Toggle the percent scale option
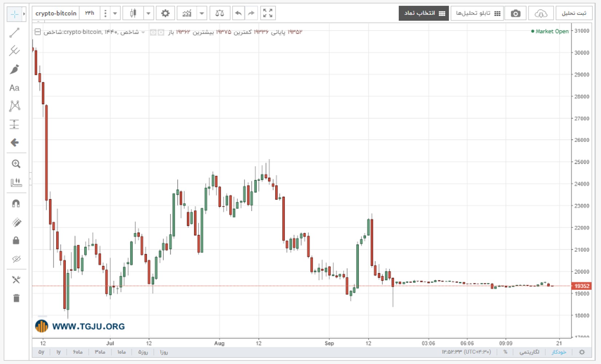 coord(505,352)
